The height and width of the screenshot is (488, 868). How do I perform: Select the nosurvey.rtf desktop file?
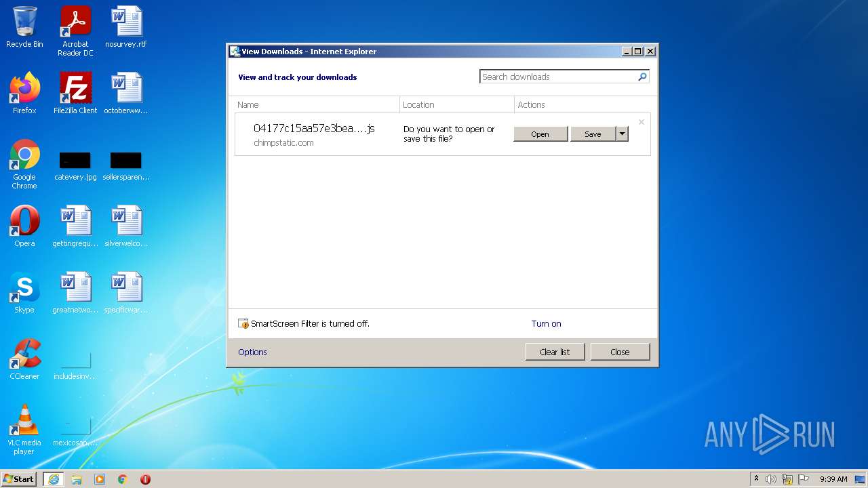coord(126,27)
